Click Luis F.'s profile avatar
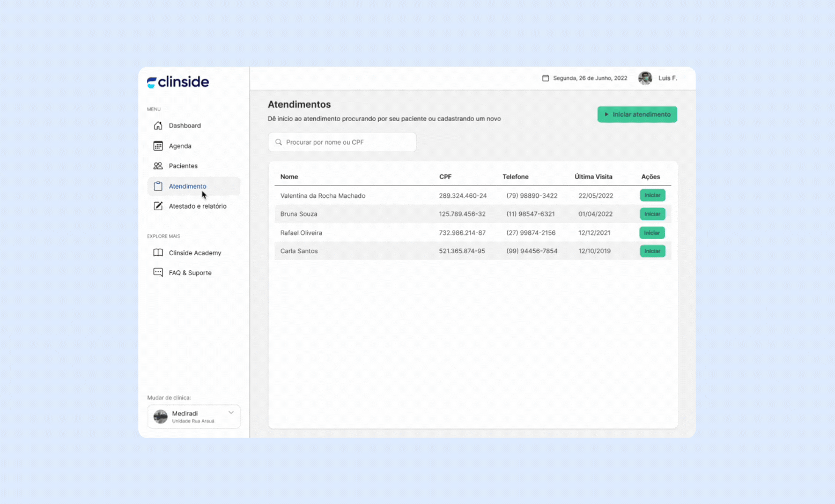This screenshot has width=835, height=504. (x=644, y=78)
